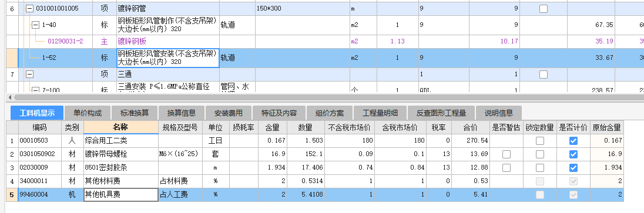
Task: Select code cell 0301050902
Action: point(40,154)
